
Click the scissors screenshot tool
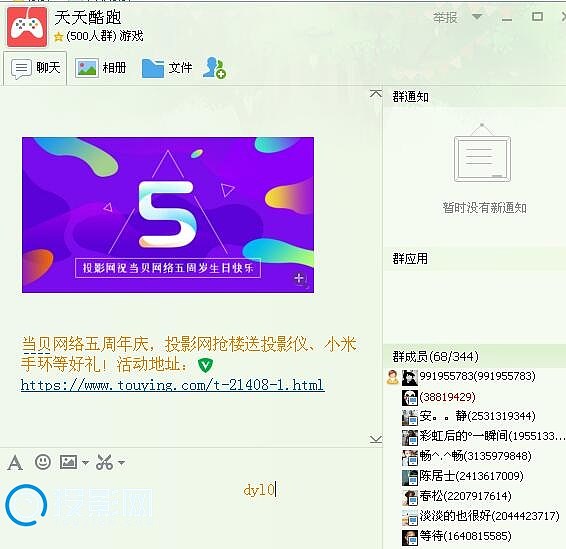click(104, 462)
